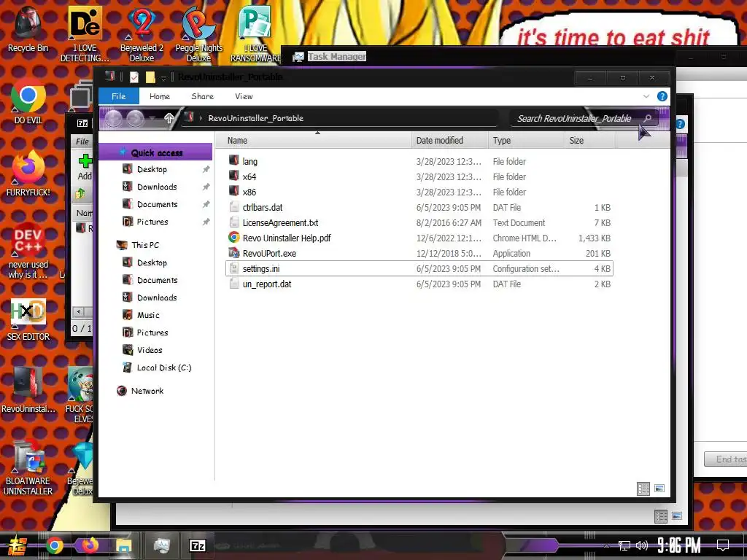
Task: Select Videos under This PC
Action: coord(149,350)
